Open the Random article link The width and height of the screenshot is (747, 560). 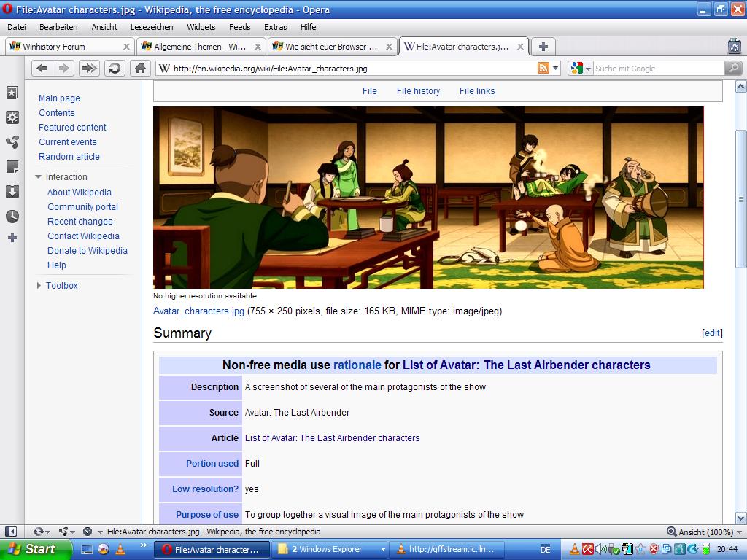pos(69,157)
